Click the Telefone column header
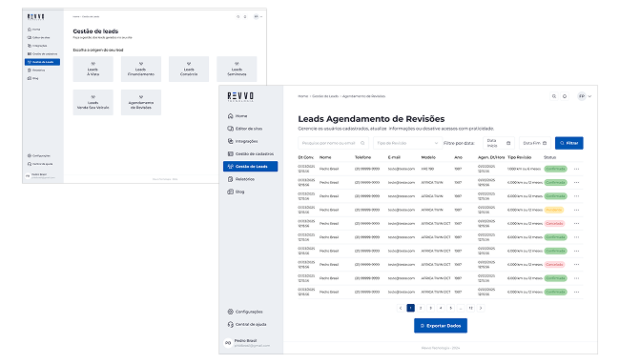620x364 pixels. point(362,157)
